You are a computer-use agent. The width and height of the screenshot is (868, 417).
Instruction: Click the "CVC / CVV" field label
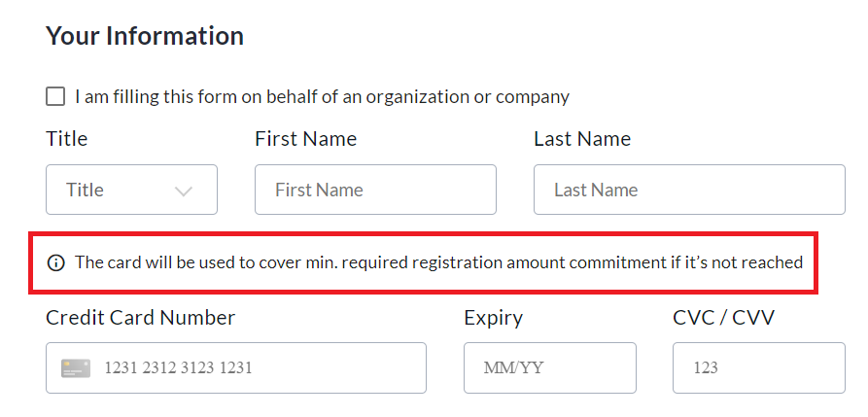click(723, 317)
